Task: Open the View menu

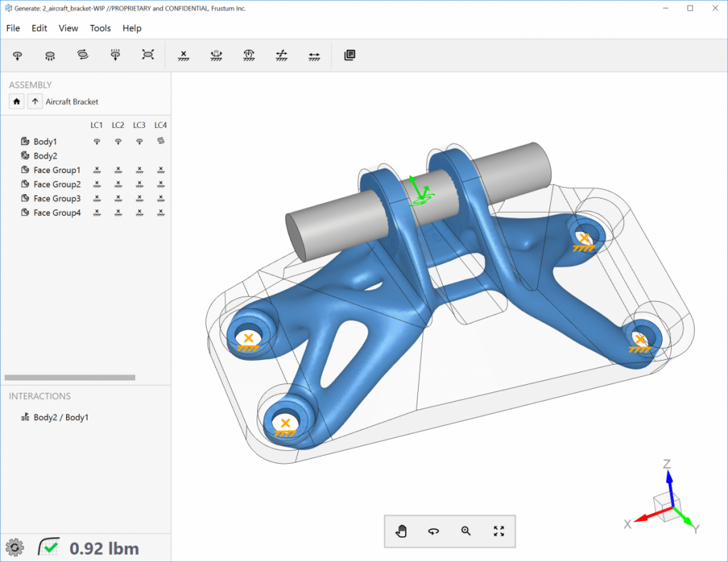Action: coord(68,28)
